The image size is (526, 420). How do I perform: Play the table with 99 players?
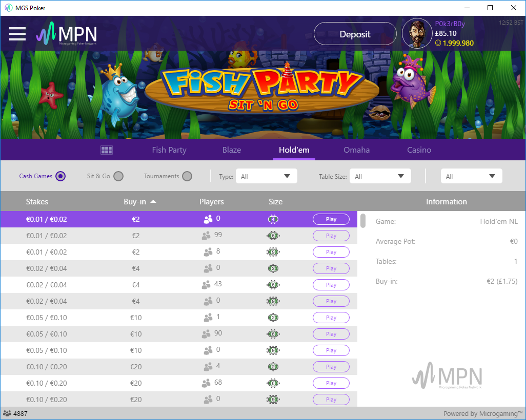331,236
